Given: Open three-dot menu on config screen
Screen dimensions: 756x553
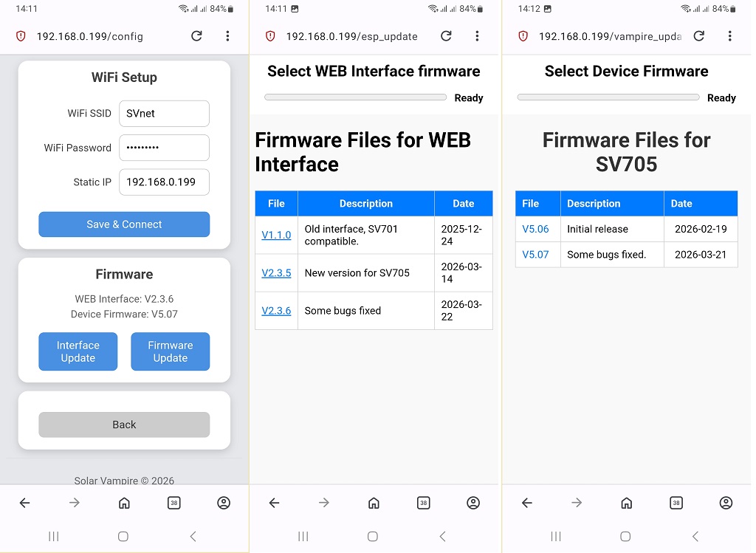Looking at the screenshot, I should (x=227, y=36).
